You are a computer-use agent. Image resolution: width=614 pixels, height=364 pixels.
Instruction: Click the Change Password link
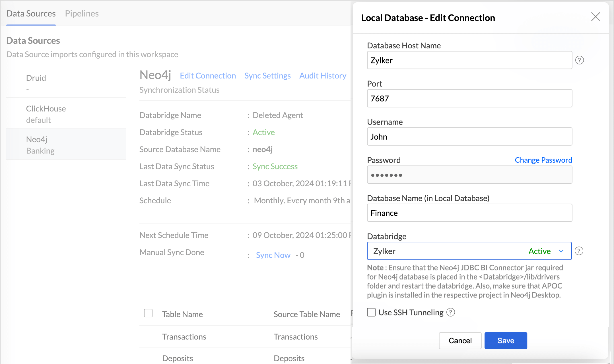[x=543, y=160]
